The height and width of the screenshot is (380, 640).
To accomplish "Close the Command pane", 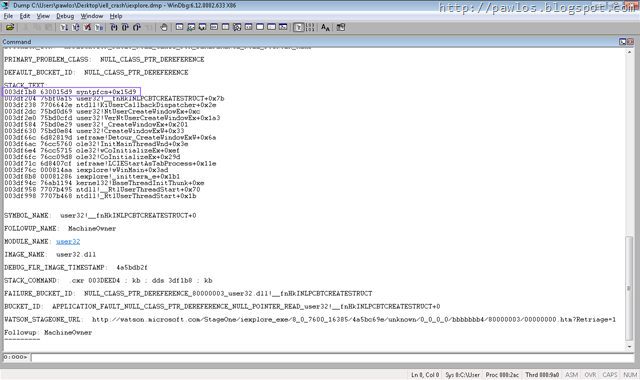I will [x=631, y=42].
